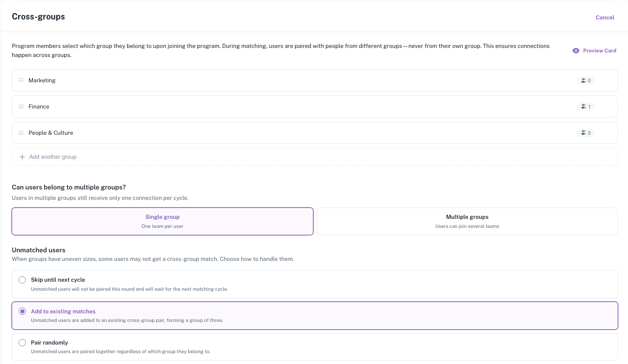The image size is (628, 364).
Task: Choose the Single group option card
Action: [x=163, y=222]
